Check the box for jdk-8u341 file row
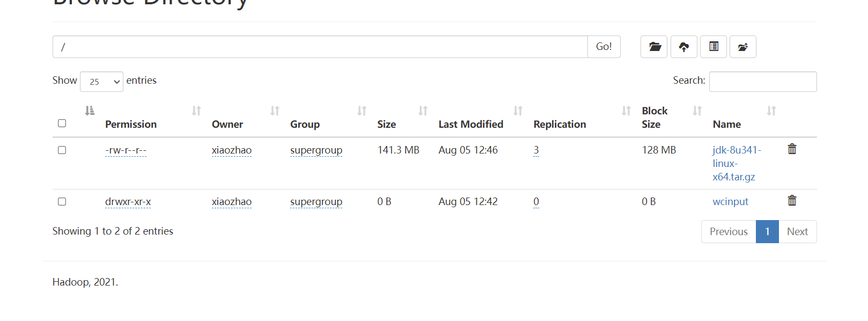Viewport: 868px width, 321px height. [x=62, y=150]
